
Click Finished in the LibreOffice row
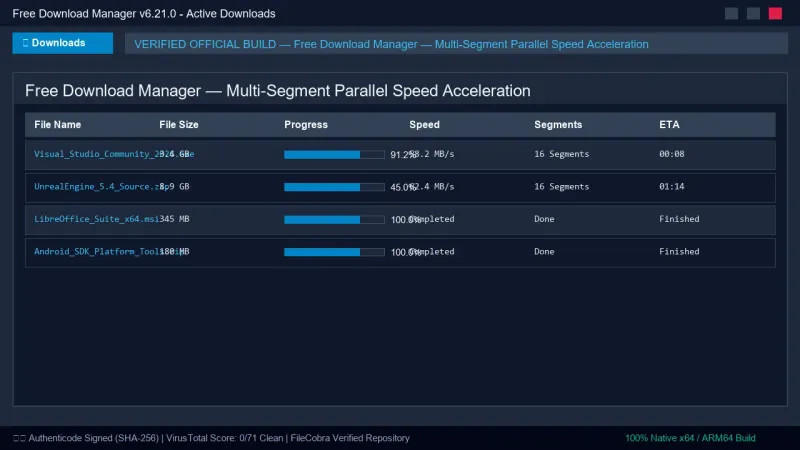pos(679,219)
